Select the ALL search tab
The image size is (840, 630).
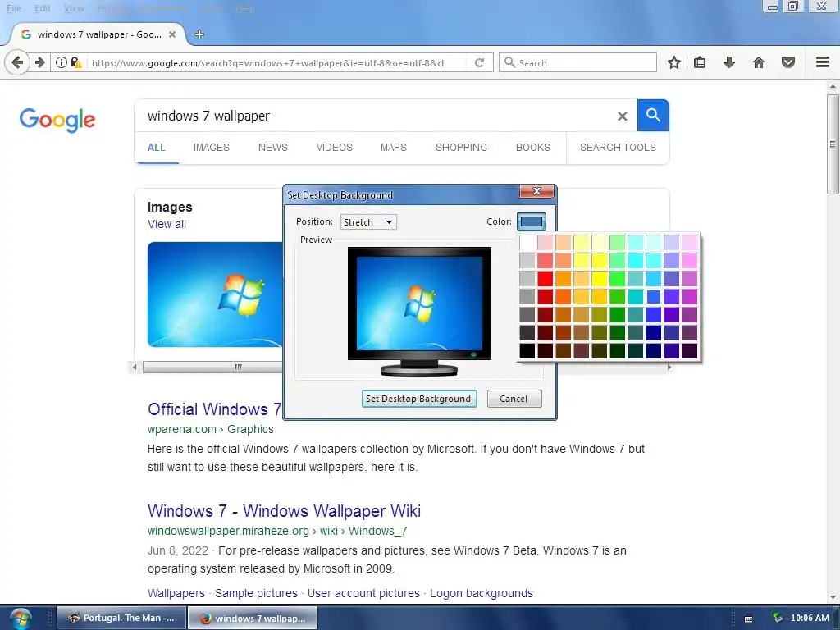157,148
